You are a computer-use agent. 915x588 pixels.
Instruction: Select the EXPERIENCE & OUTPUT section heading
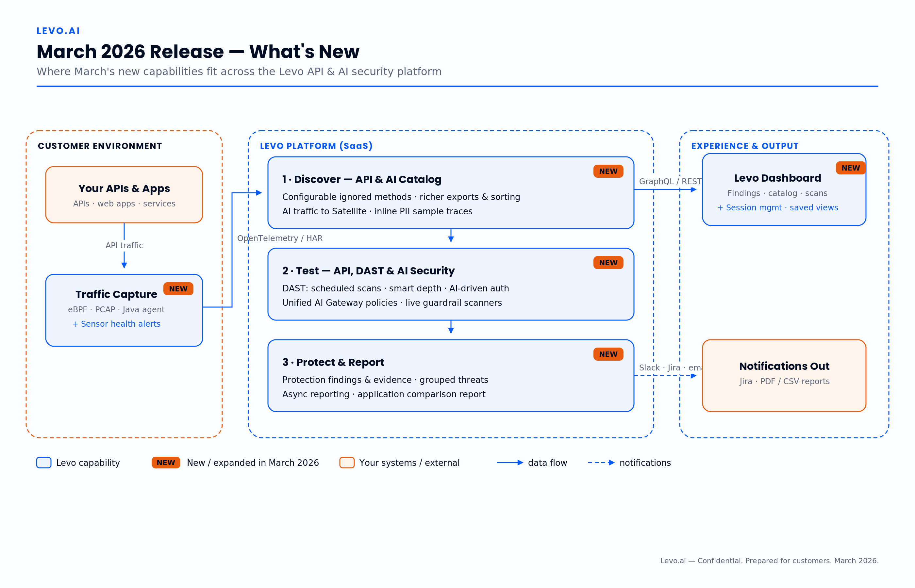[745, 146]
